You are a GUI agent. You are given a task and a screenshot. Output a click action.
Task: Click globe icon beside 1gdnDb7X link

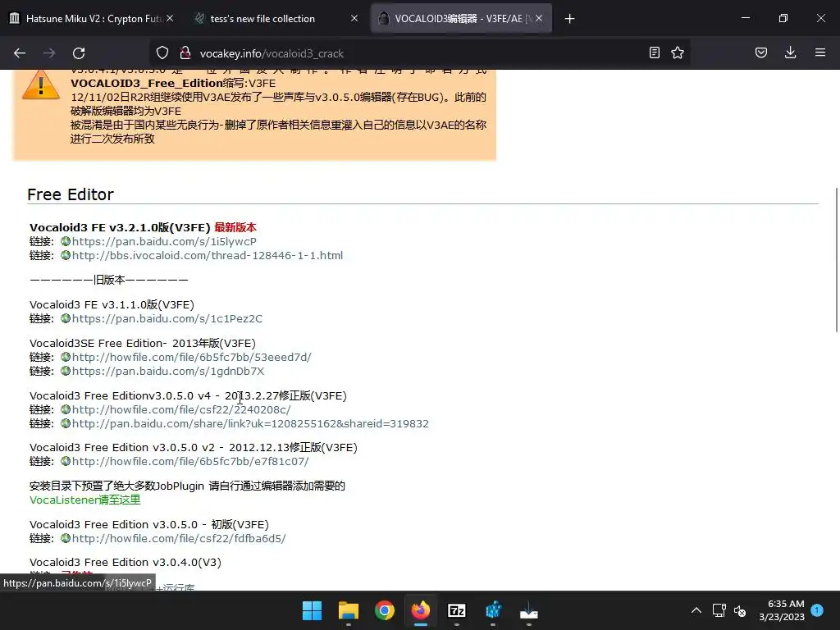coord(66,371)
